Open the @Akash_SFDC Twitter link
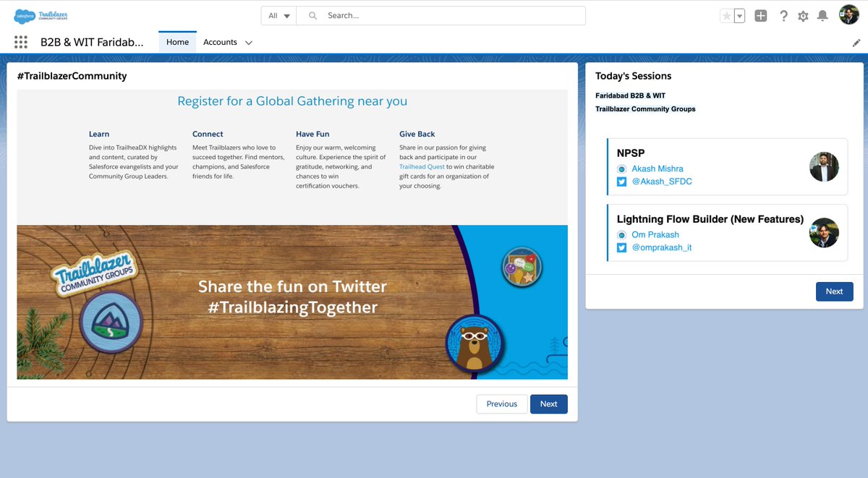Viewport: 868px width, 478px height. point(662,182)
